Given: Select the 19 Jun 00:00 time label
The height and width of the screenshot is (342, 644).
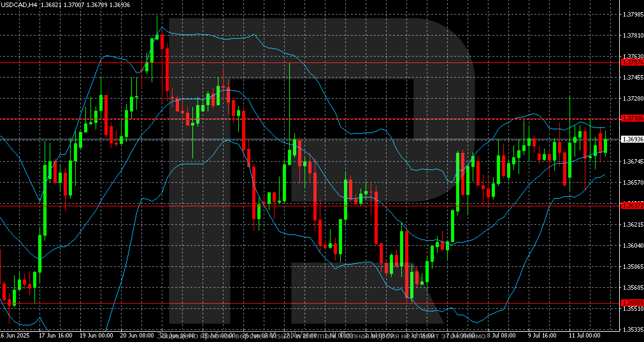Looking at the screenshot, I should point(96,336).
